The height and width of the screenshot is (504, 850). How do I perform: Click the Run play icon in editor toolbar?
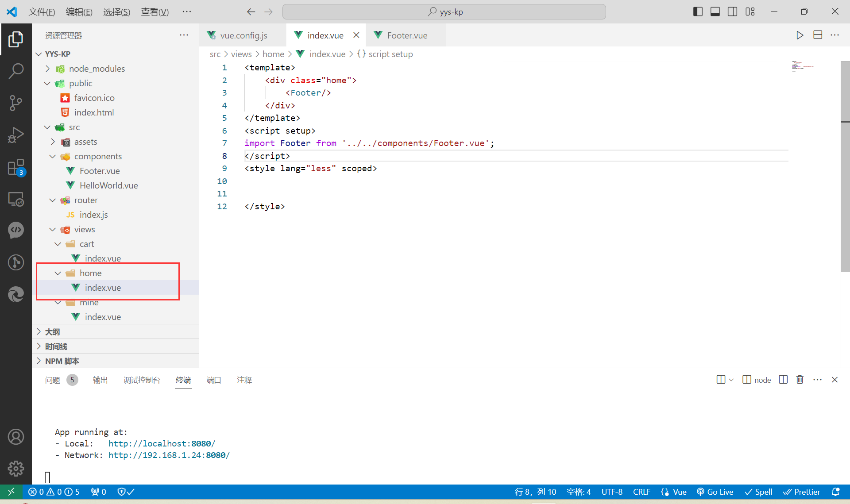tap(800, 35)
